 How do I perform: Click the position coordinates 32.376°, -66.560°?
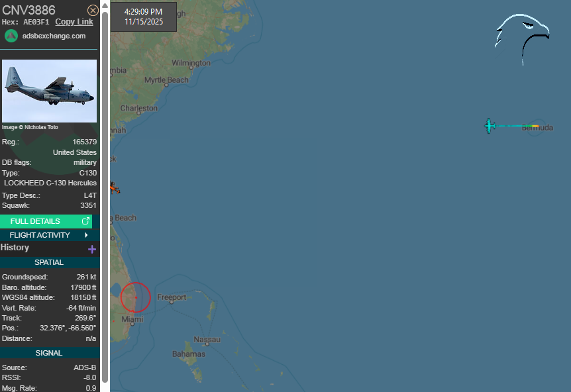[68, 328]
